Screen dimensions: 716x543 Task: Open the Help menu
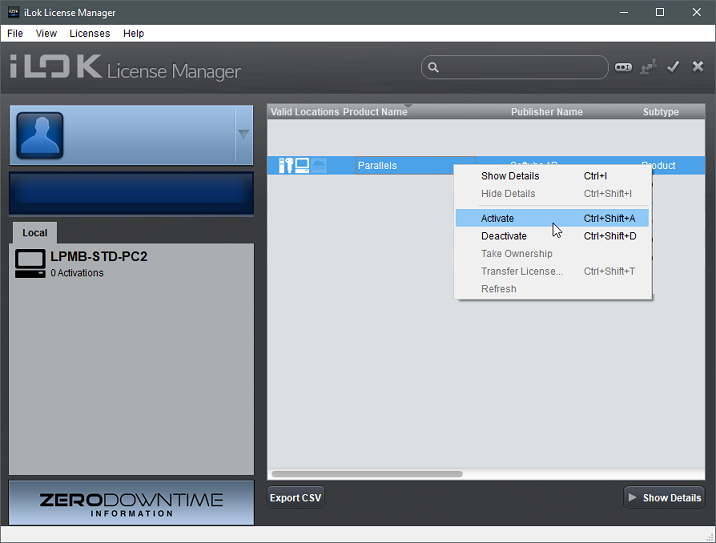133,33
